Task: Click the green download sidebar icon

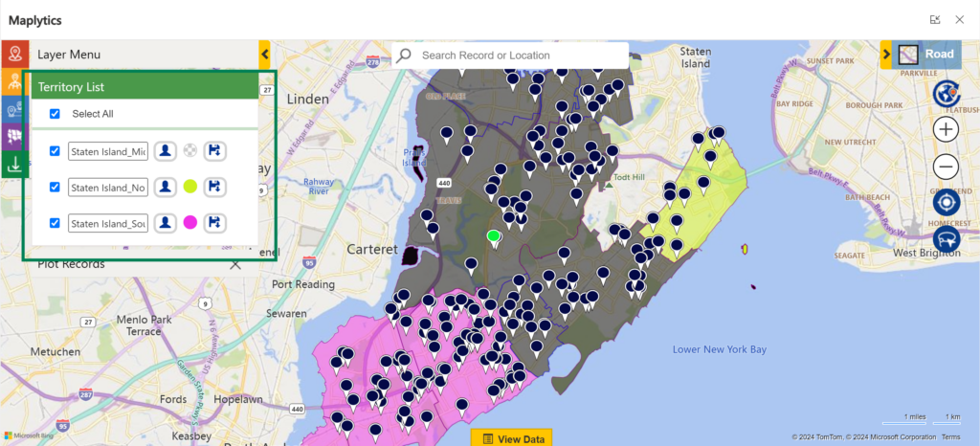Action: pyautogui.click(x=14, y=165)
